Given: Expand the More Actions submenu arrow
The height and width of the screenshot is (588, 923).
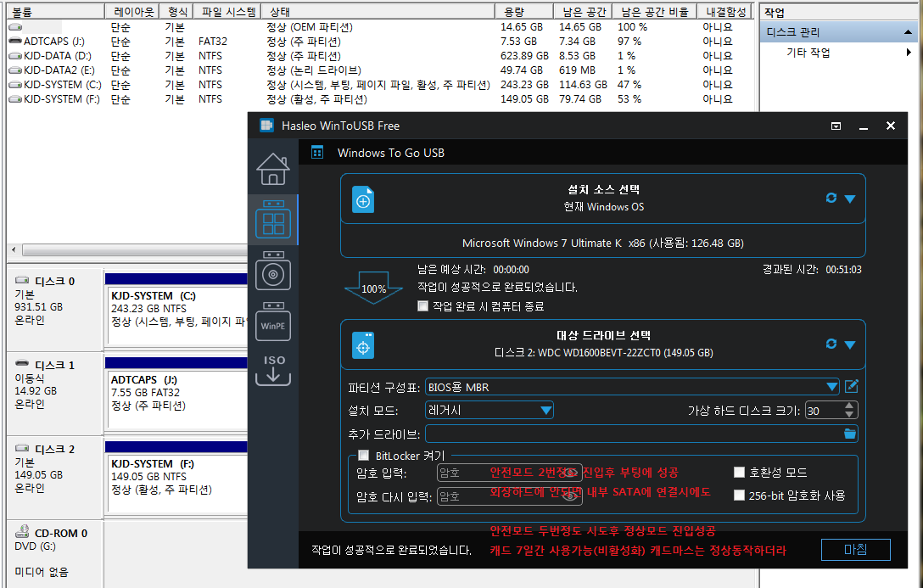Looking at the screenshot, I should pyautogui.click(x=909, y=53).
